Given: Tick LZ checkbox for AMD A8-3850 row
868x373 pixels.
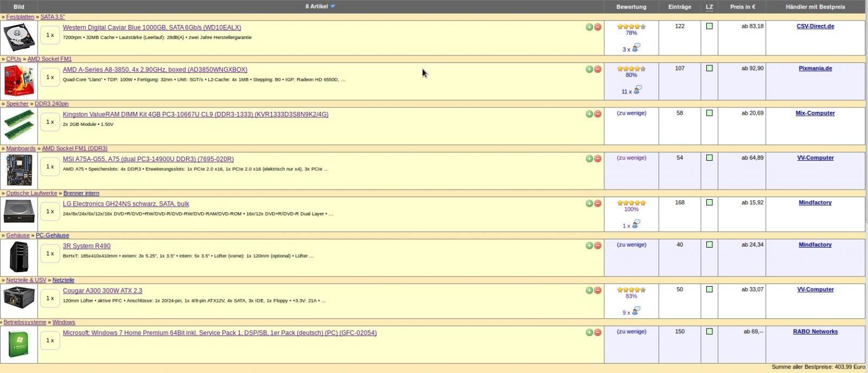Looking at the screenshot, I should pyautogui.click(x=709, y=68).
